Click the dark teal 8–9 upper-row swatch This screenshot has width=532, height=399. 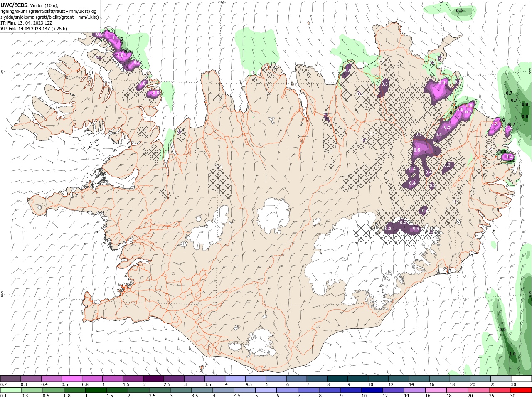point(337,379)
